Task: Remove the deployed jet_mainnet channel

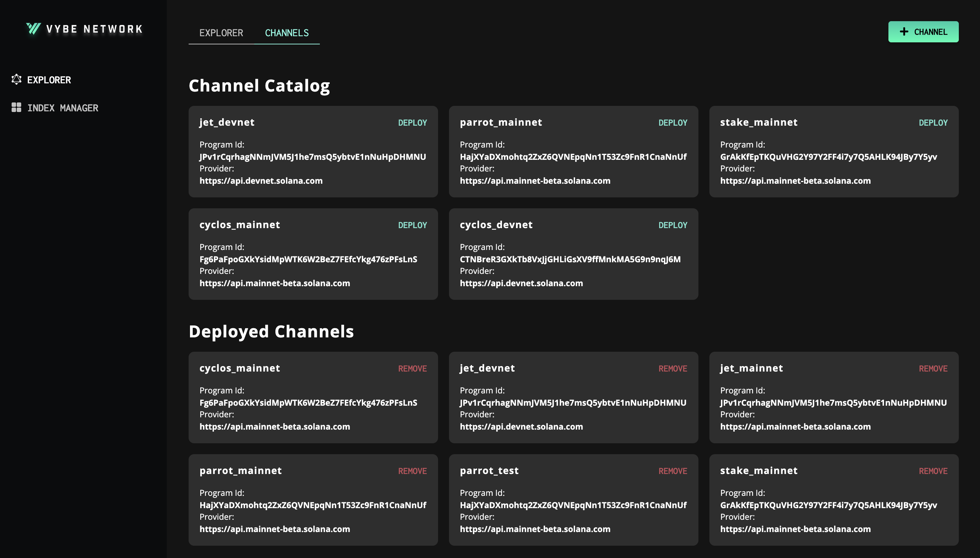Action: coord(933,368)
